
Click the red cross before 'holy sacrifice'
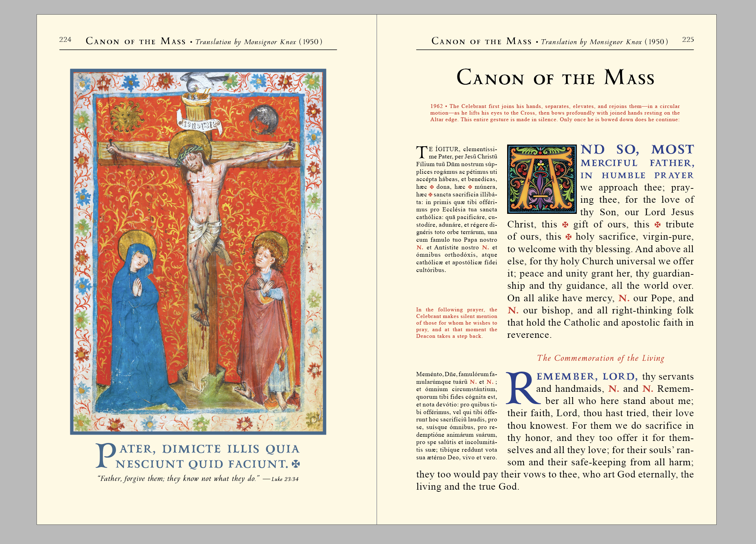pyautogui.click(x=568, y=237)
